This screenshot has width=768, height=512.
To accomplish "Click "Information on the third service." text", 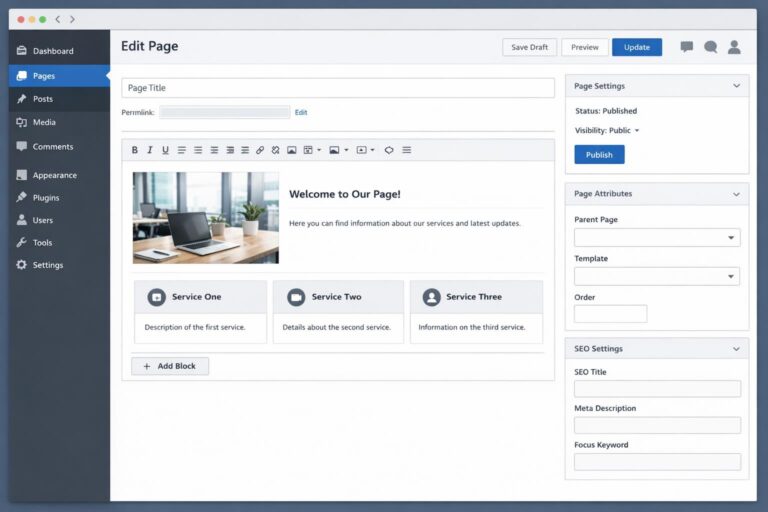I will (x=472, y=327).
